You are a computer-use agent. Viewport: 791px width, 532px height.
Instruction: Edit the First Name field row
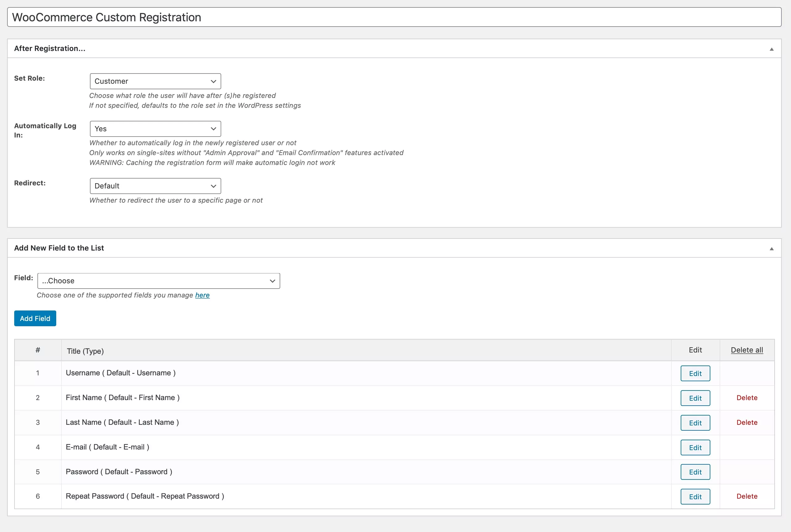pyautogui.click(x=695, y=398)
